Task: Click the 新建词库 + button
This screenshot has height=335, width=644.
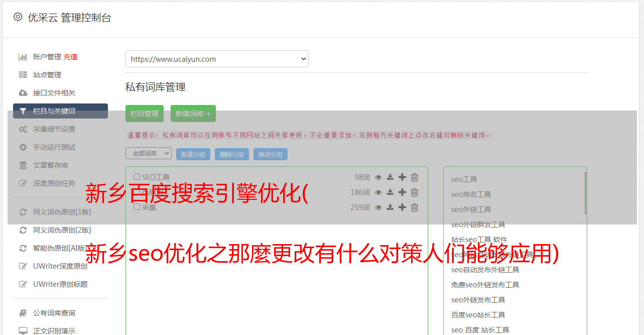Action: click(193, 114)
